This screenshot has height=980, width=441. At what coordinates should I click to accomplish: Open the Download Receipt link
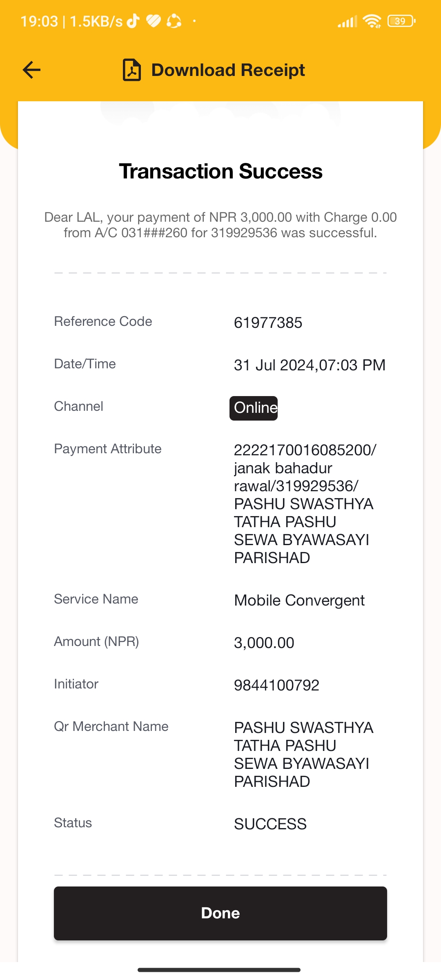(228, 70)
